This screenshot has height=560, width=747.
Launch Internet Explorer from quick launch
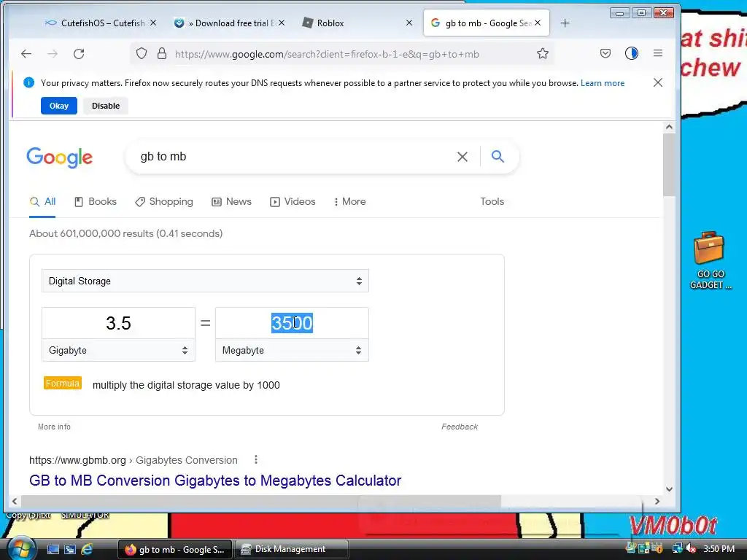pos(87,549)
